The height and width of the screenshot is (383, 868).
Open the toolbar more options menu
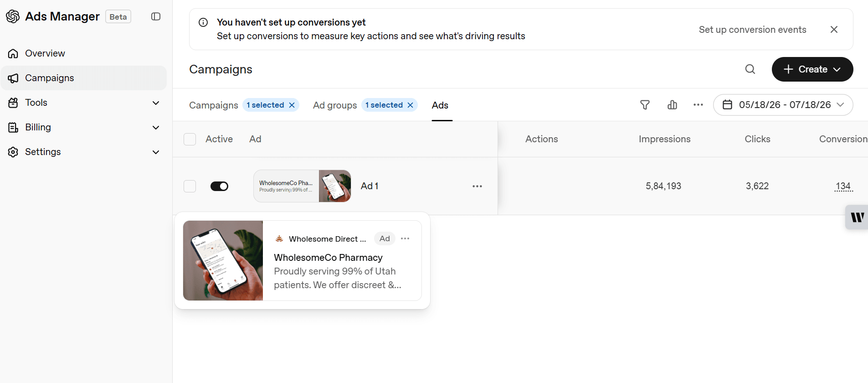698,105
